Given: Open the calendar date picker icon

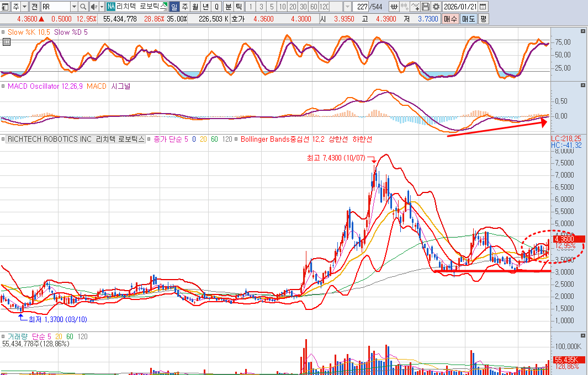Looking at the screenshot, I should [x=483, y=7].
